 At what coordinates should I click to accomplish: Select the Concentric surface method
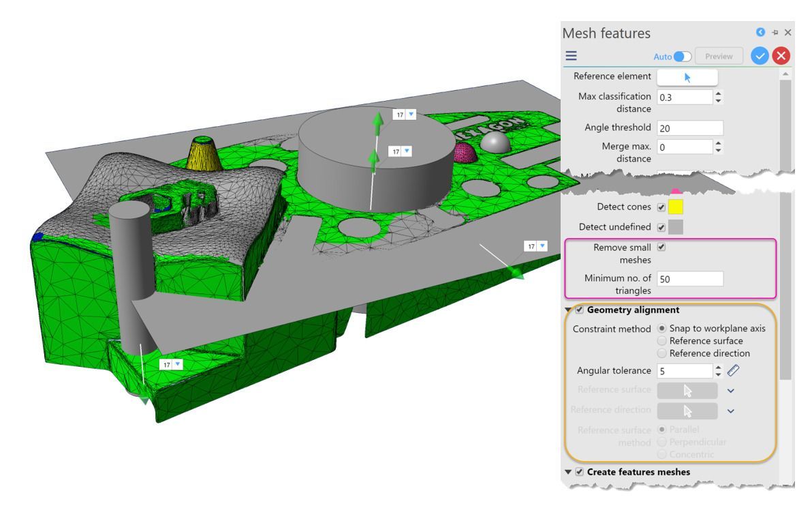click(662, 455)
